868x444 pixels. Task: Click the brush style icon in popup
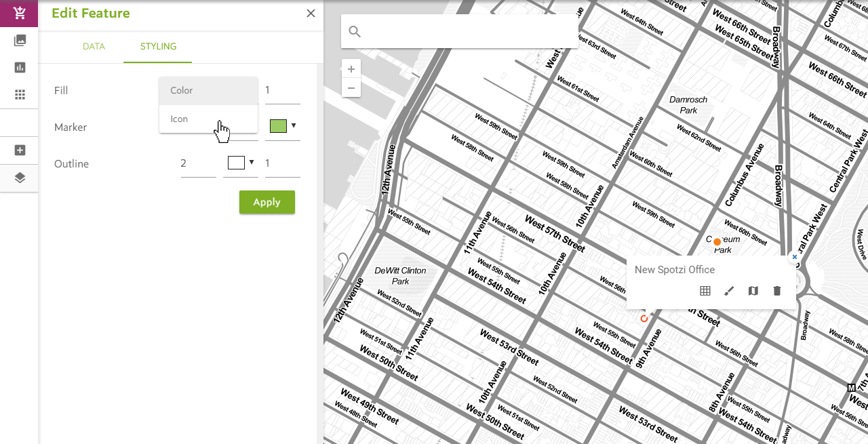(x=729, y=291)
